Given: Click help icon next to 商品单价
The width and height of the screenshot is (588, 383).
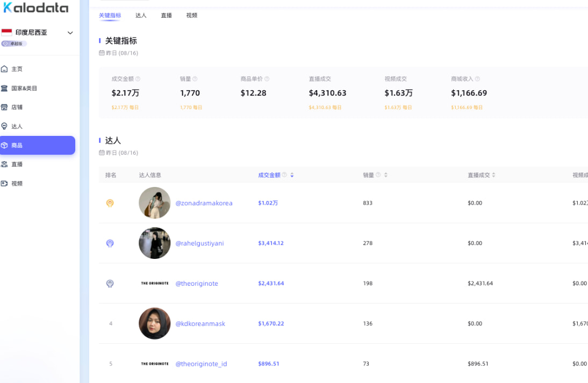Looking at the screenshot, I should [x=267, y=79].
